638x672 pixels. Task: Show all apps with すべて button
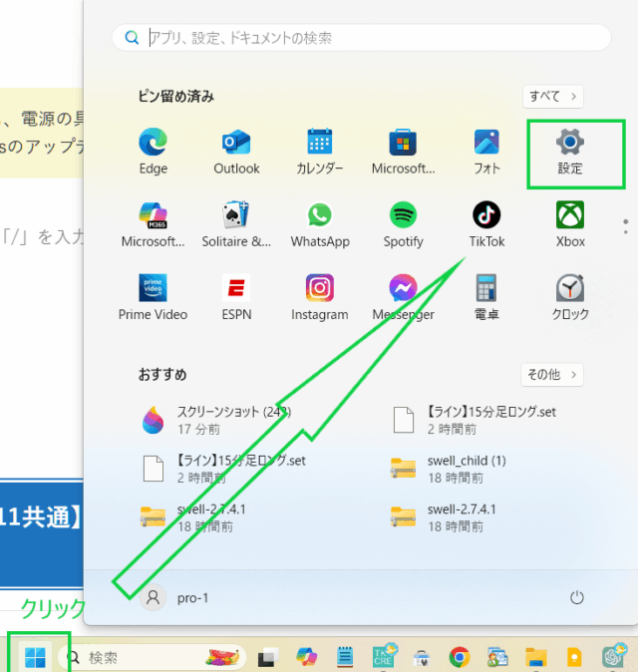coord(552,97)
